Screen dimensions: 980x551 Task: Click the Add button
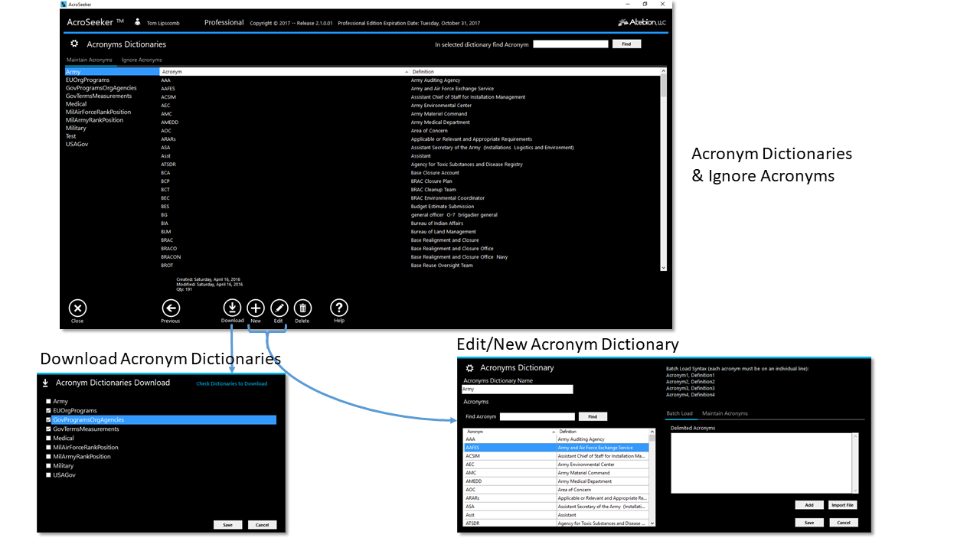(809, 505)
